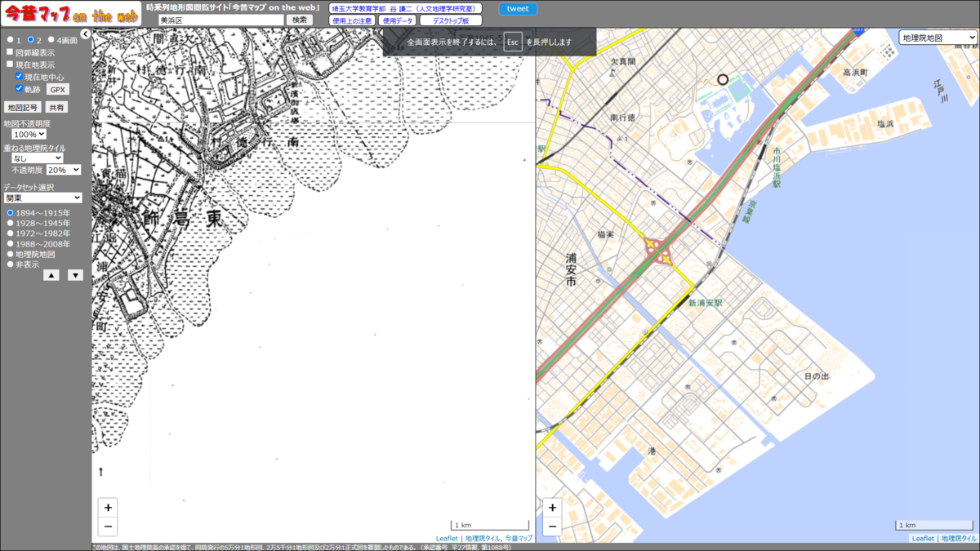Viewport: 980px width, 551px height.
Task: Zoom out on the right GSI map
Action: pyautogui.click(x=552, y=527)
